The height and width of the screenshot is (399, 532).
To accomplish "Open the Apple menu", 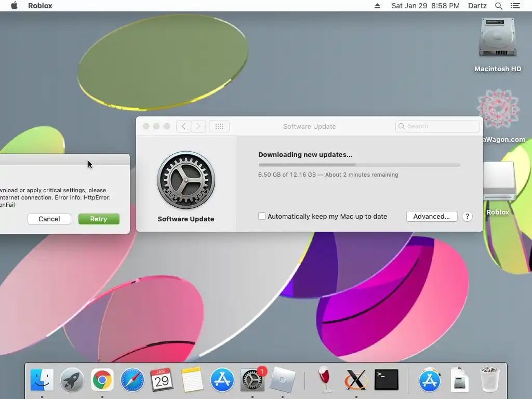I will (14, 6).
